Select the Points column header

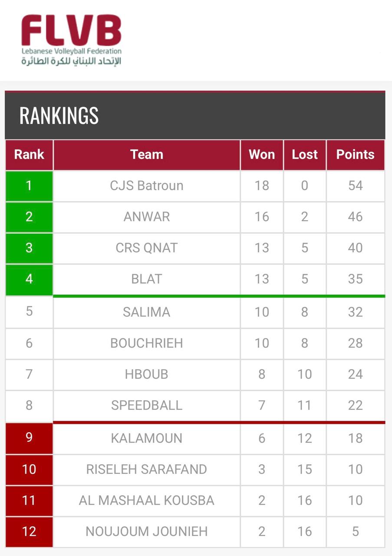pos(355,155)
